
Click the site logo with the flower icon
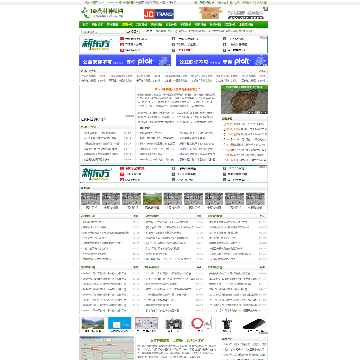(102, 13)
